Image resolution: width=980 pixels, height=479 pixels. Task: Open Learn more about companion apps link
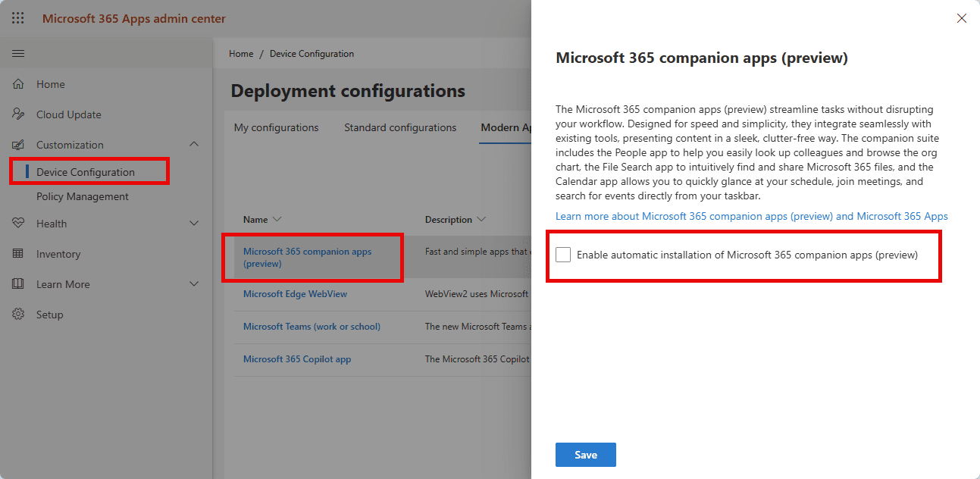pos(751,216)
